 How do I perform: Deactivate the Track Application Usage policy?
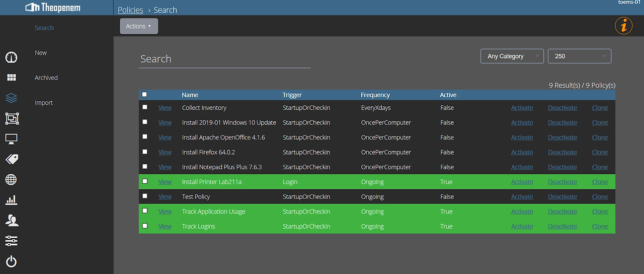coord(562,212)
